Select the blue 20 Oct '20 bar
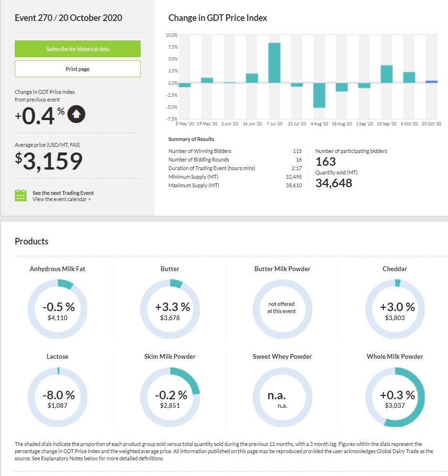The height and width of the screenshot is (476, 448). (431, 82)
